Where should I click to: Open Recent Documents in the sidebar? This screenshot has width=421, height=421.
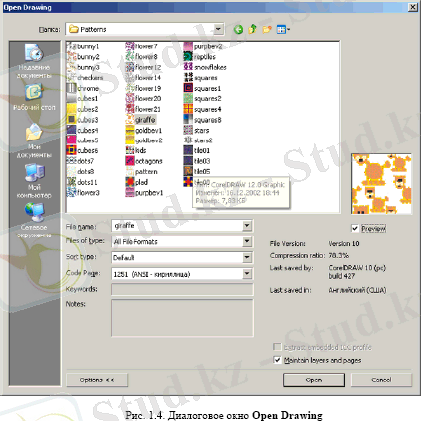[34, 61]
